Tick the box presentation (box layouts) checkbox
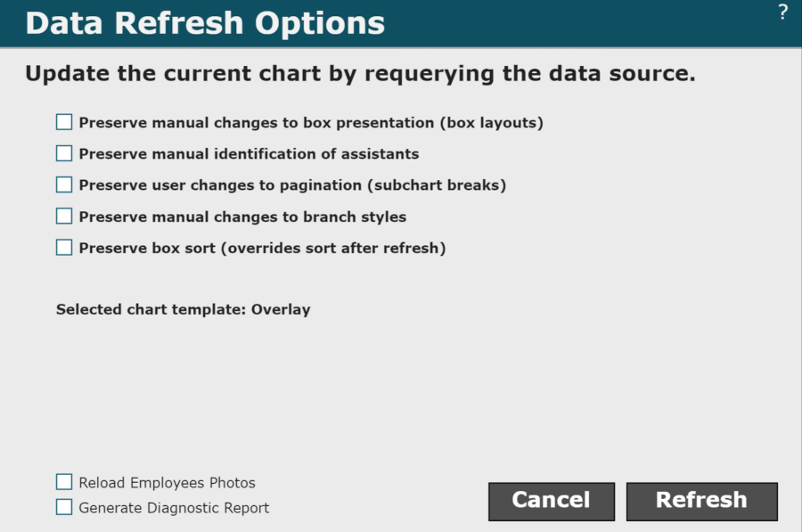 pyautogui.click(x=64, y=122)
